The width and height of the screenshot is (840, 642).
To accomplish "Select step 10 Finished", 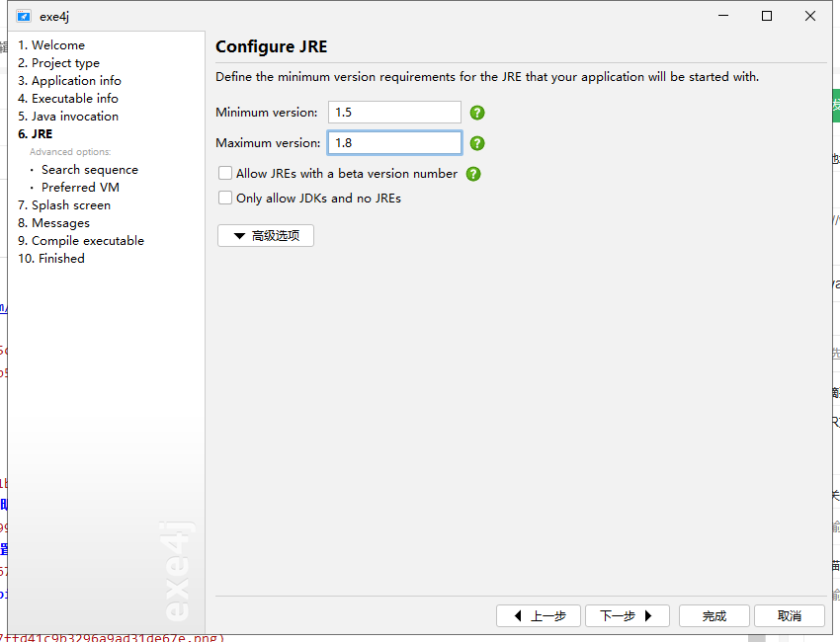I will click(51, 258).
